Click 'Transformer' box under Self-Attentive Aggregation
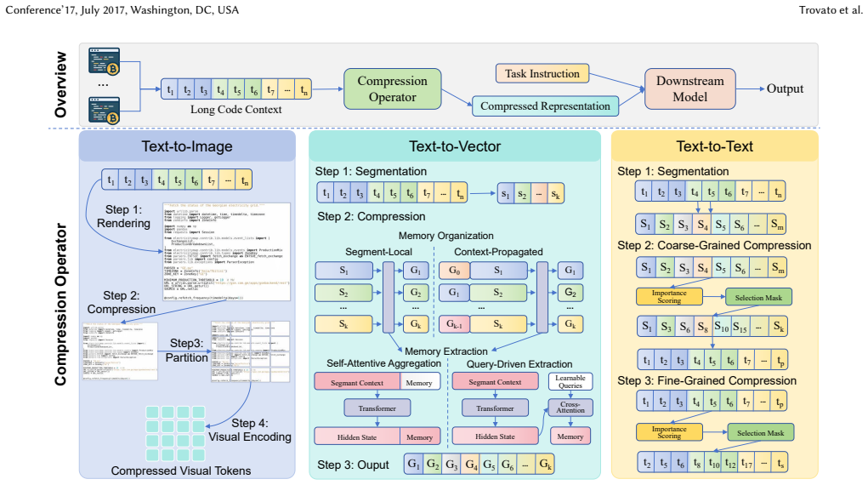 (x=377, y=408)
